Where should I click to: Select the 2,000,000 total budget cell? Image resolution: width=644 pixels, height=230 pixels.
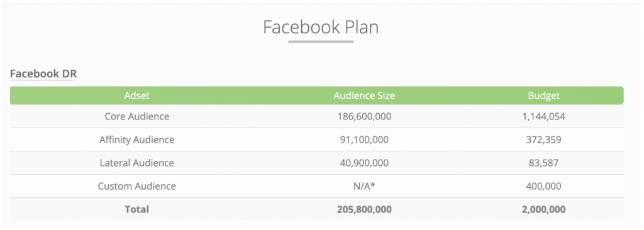544,209
